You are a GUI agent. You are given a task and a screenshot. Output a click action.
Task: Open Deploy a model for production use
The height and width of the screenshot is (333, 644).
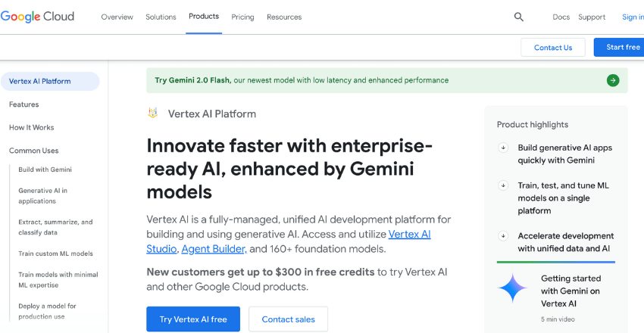(x=47, y=311)
